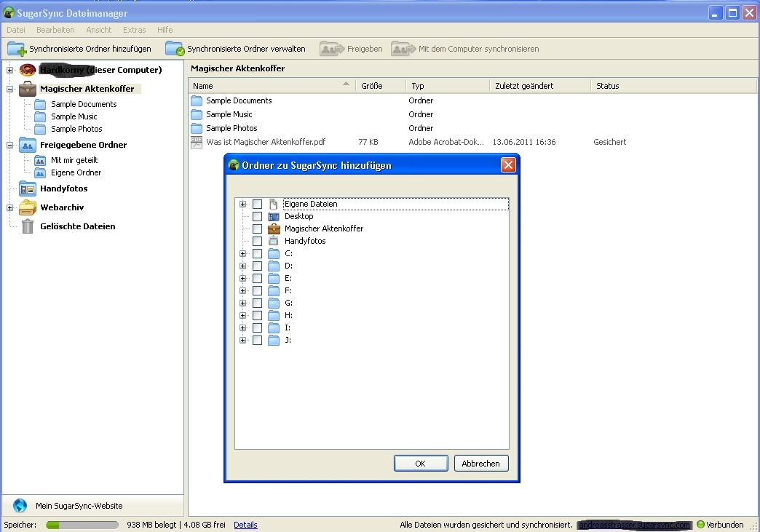The width and height of the screenshot is (760, 532).
Task: Check the G: drive checkbox
Action: pos(258,303)
